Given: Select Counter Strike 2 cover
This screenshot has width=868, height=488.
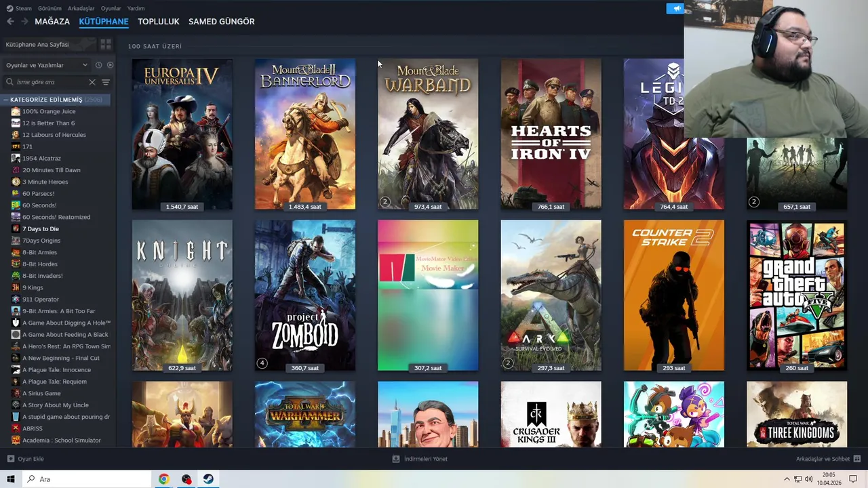Looking at the screenshot, I should tap(674, 296).
